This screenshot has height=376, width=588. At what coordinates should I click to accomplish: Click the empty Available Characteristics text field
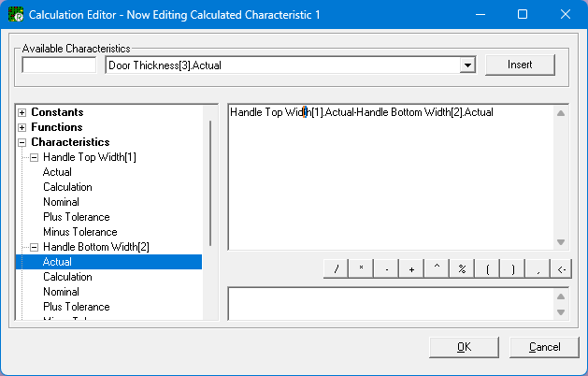[59, 65]
